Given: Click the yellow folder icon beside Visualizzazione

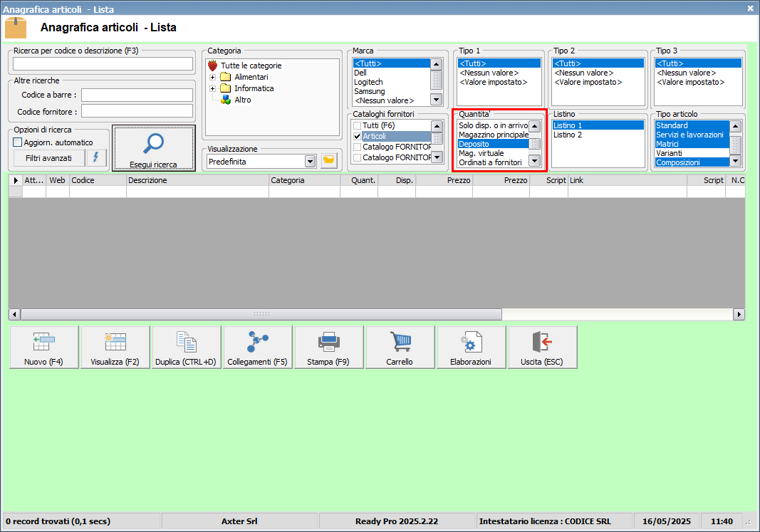Looking at the screenshot, I should (x=329, y=160).
